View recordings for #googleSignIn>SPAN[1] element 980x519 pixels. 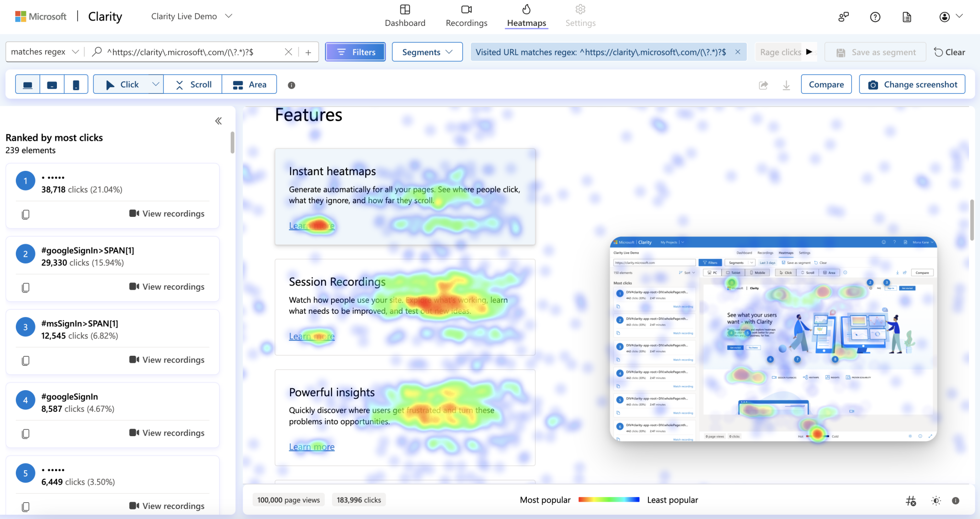(x=167, y=286)
